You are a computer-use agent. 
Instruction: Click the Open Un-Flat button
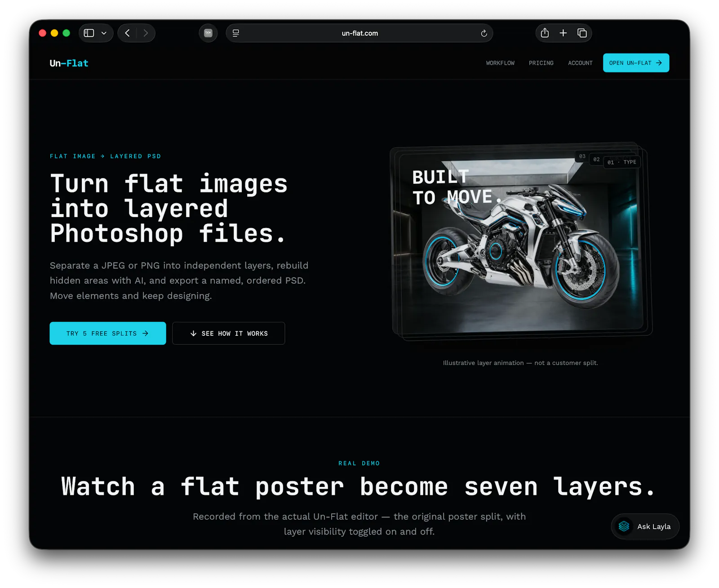point(636,63)
